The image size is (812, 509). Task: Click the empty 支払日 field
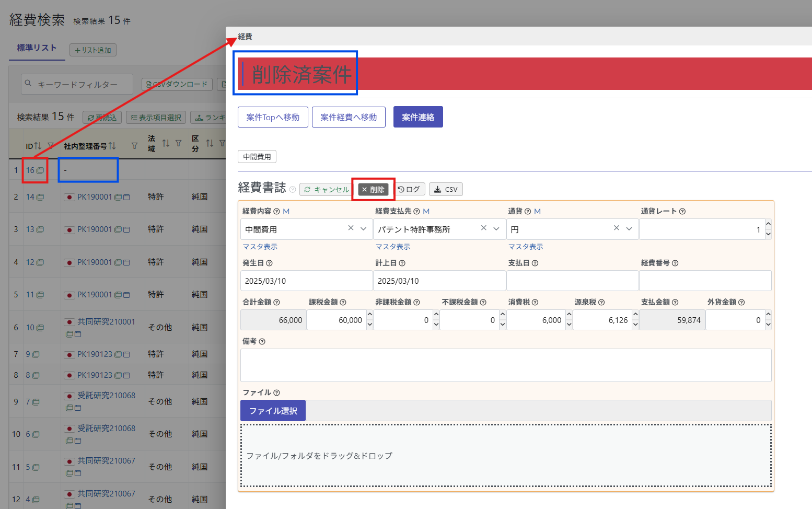(573, 281)
